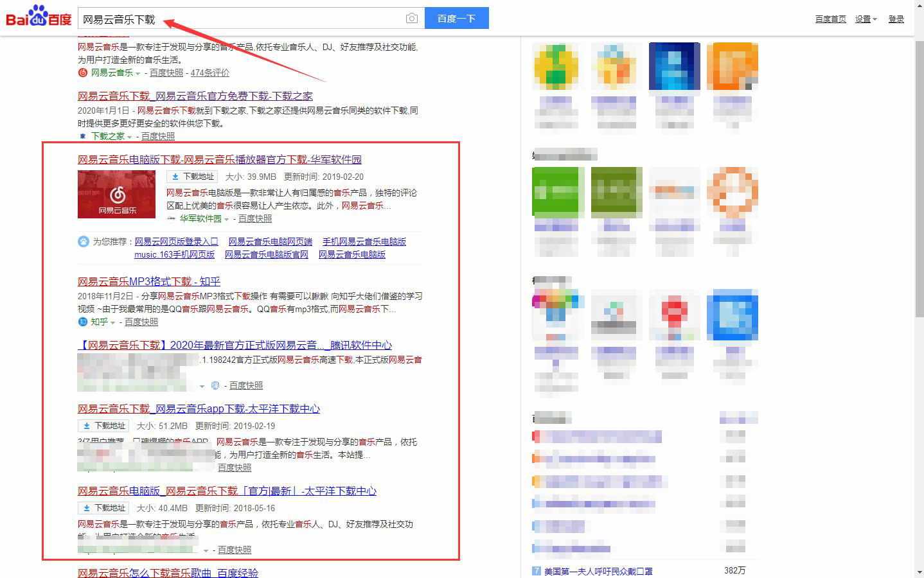
Task: Open recommended link 网易云音乐电脑版官网
Action: click(267, 254)
